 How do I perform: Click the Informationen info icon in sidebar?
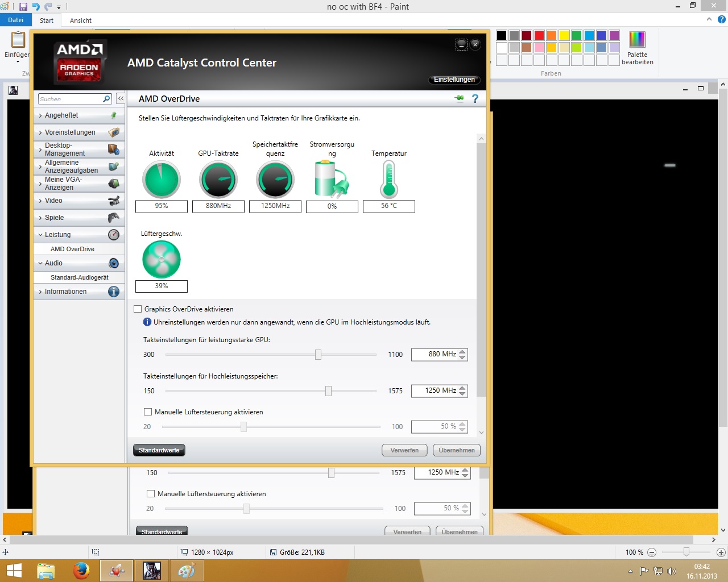pos(114,292)
